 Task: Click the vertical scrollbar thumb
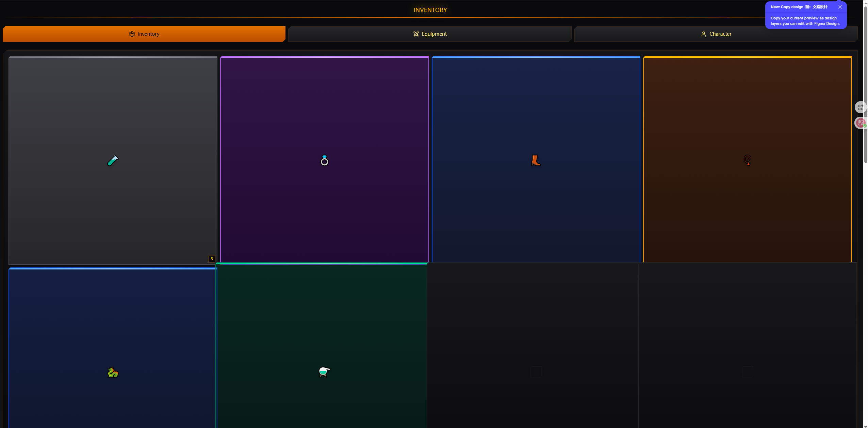865,85
